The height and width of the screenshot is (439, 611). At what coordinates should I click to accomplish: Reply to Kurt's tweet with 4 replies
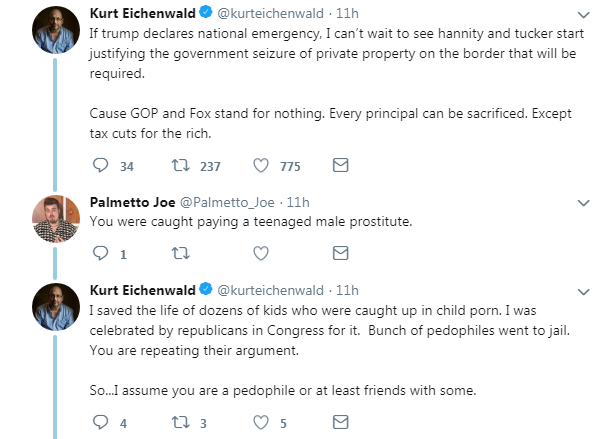pos(101,422)
